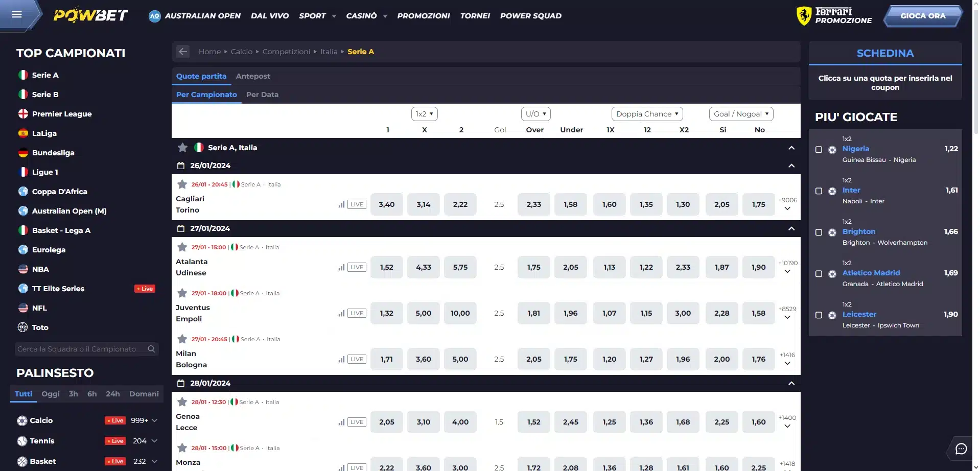Viewport: 980px width, 471px height.
Task: Open the Doppia Chance dropdown
Action: tap(647, 114)
